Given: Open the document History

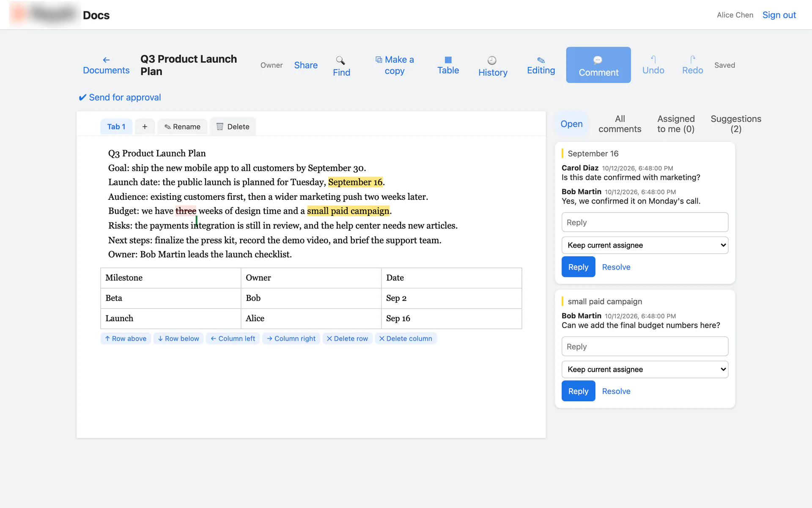Looking at the screenshot, I should click(493, 66).
